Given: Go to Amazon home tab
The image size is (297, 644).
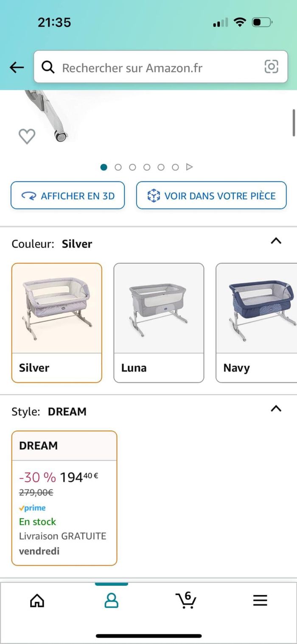Looking at the screenshot, I should coord(37,600).
